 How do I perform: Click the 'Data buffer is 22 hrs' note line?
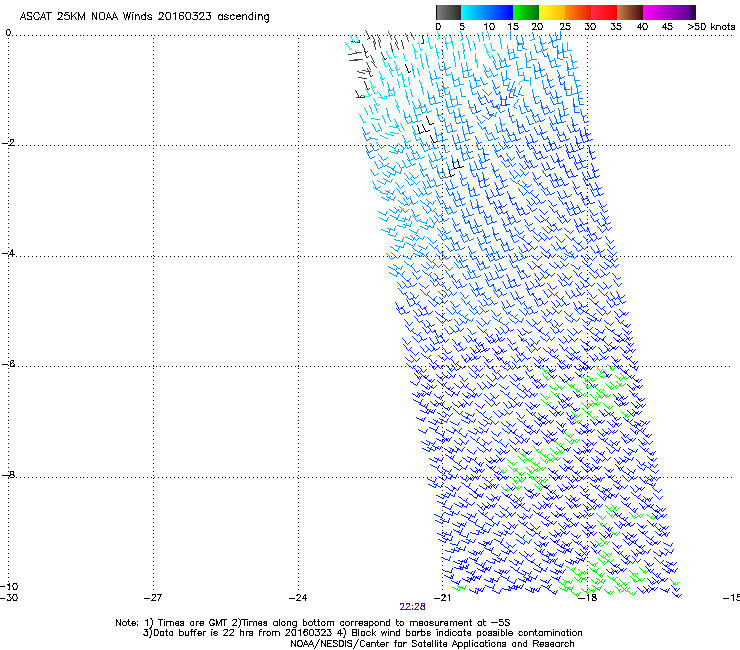point(362,633)
